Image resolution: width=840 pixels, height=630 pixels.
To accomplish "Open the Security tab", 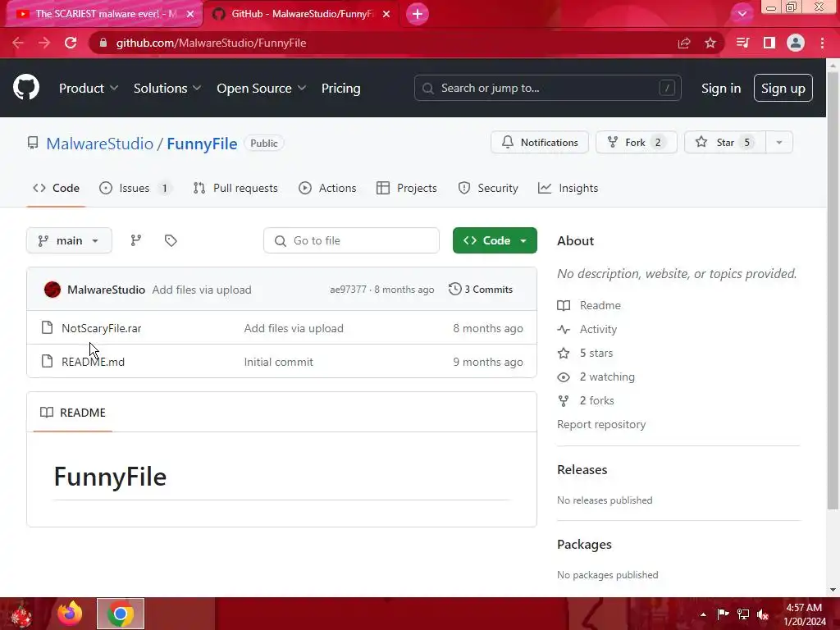I will click(x=488, y=188).
